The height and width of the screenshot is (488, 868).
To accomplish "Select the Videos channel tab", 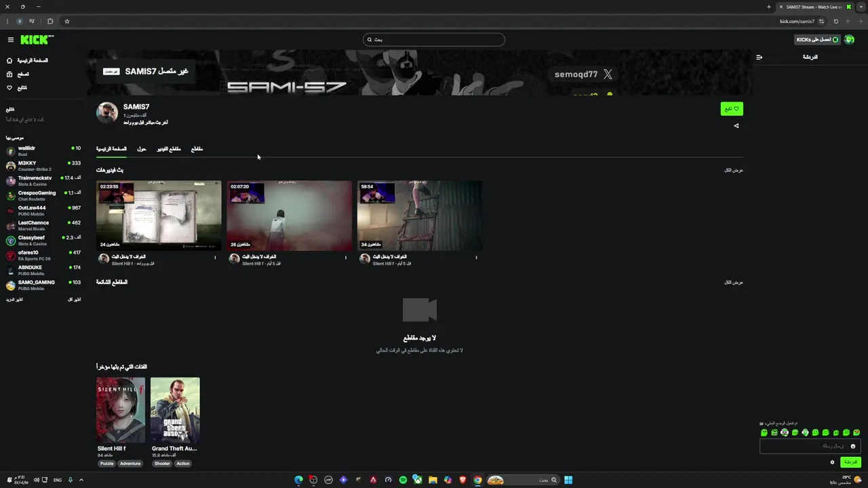I will coord(169,148).
